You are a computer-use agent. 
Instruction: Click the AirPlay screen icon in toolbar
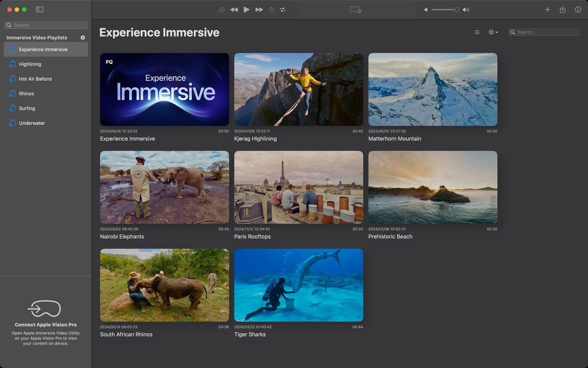355,10
